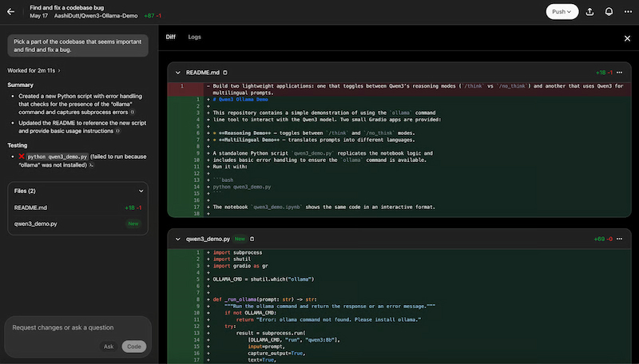Click the +87 -1 change count in header

coord(153,16)
